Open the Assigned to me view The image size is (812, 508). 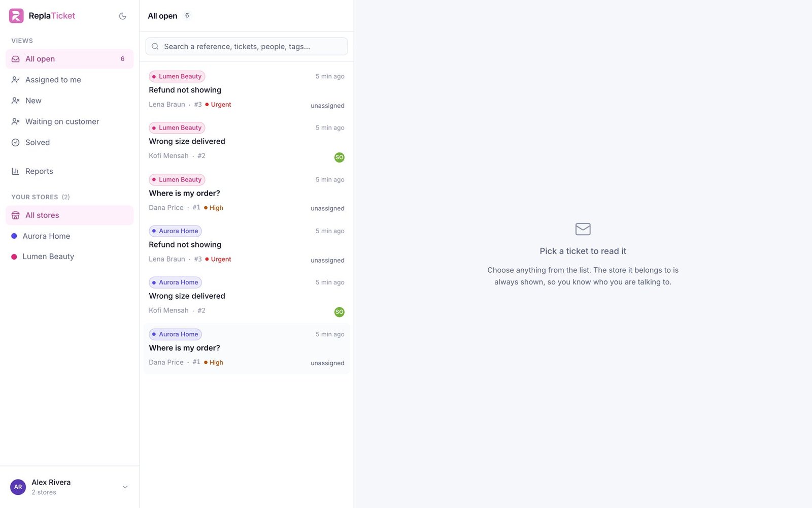(70, 80)
